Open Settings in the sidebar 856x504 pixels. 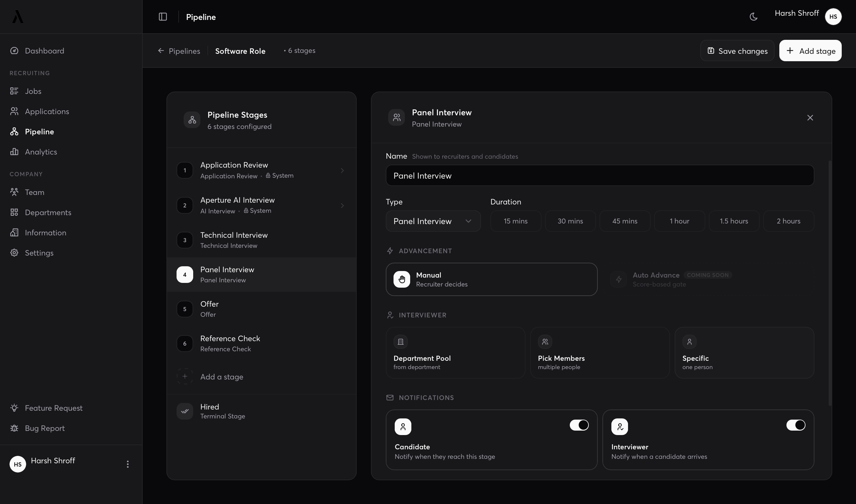71,253
